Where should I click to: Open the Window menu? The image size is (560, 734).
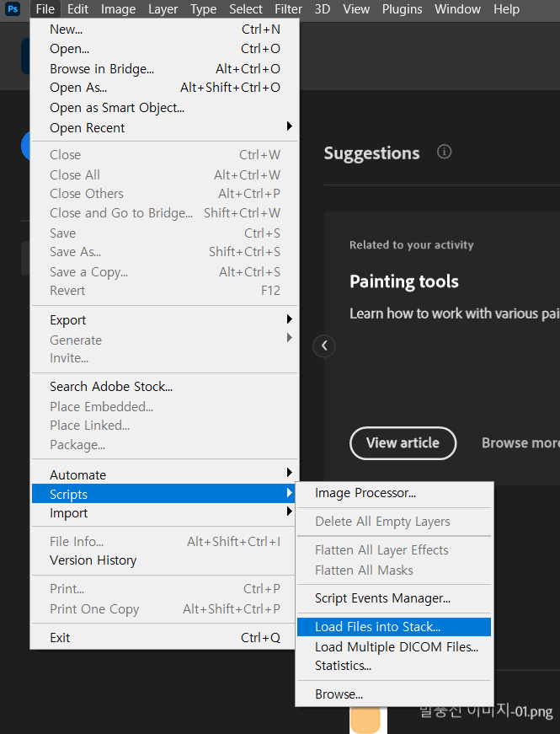(x=457, y=9)
